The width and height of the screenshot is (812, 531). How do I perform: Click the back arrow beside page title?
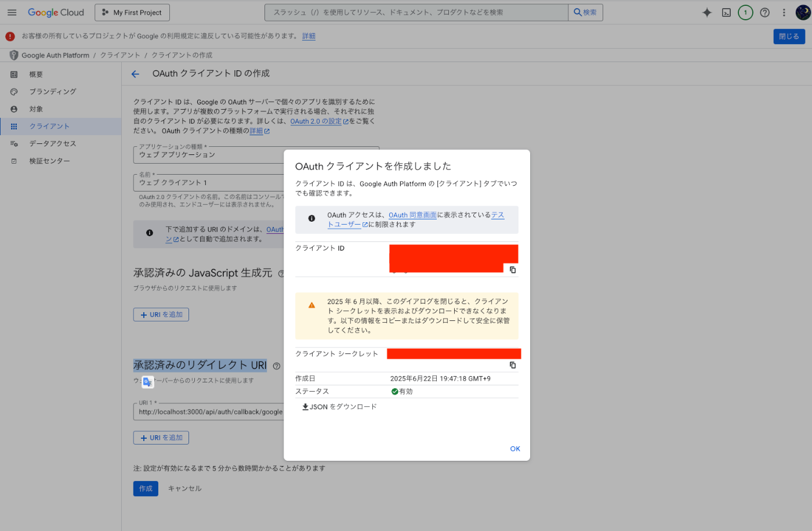135,74
